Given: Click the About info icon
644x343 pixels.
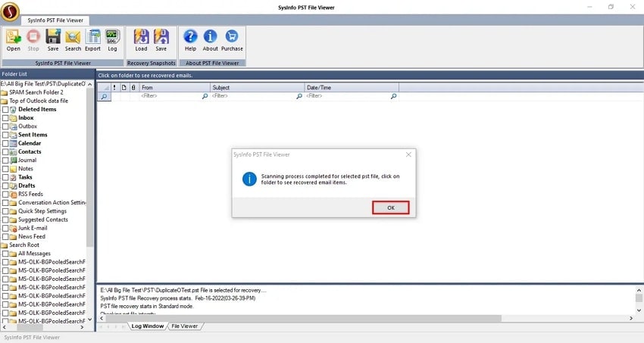Looking at the screenshot, I should [x=211, y=36].
